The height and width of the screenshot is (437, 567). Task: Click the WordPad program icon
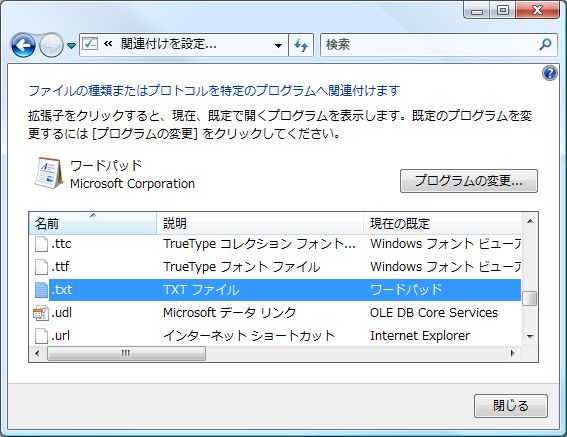(48, 173)
